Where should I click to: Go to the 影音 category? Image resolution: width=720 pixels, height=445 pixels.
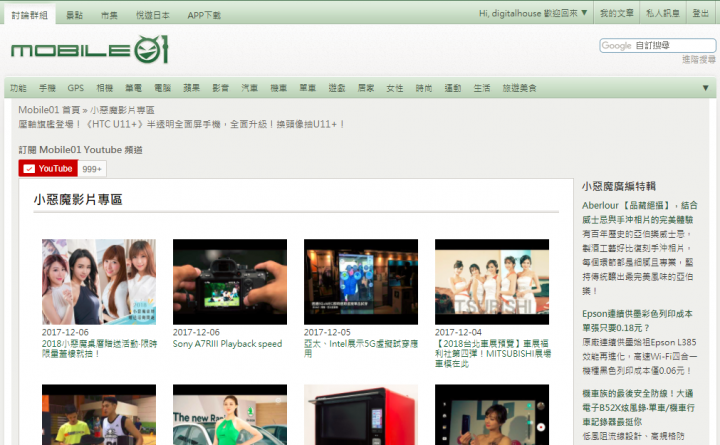(220, 88)
